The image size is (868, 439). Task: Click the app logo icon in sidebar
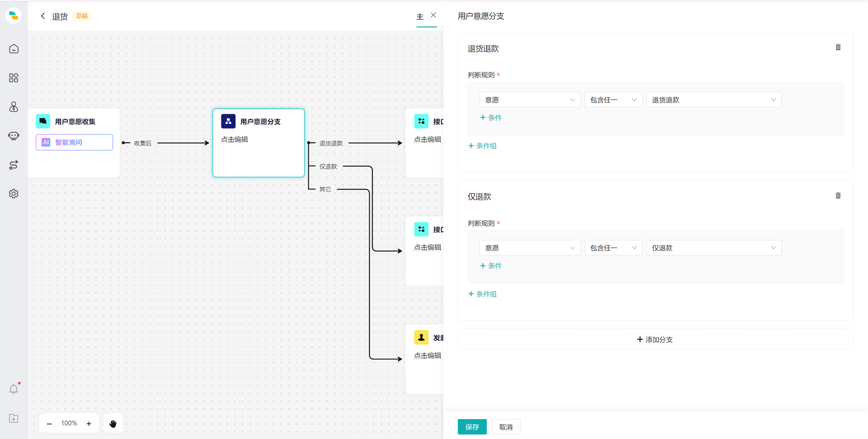pos(14,15)
